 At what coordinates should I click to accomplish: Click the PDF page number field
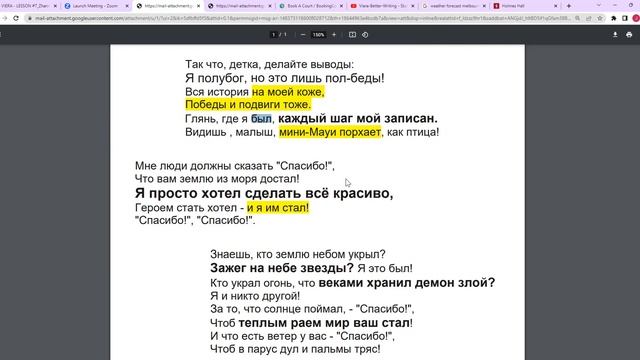273,35
